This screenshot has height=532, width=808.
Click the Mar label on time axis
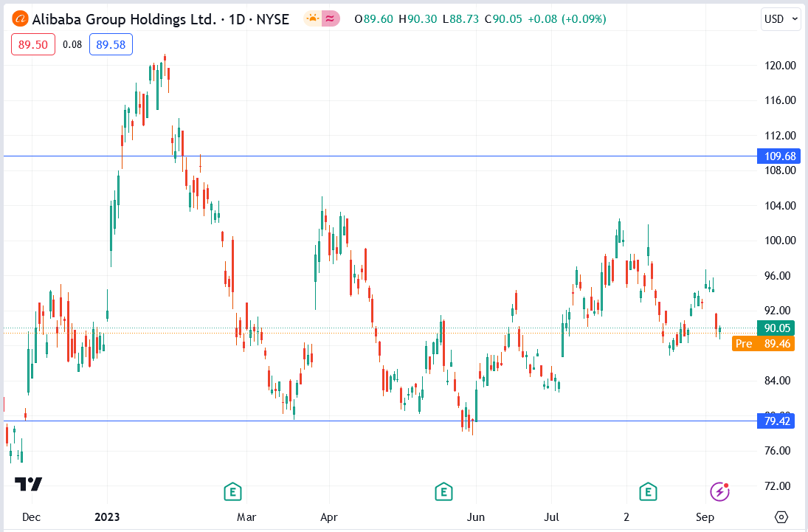click(x=246, y=517)
